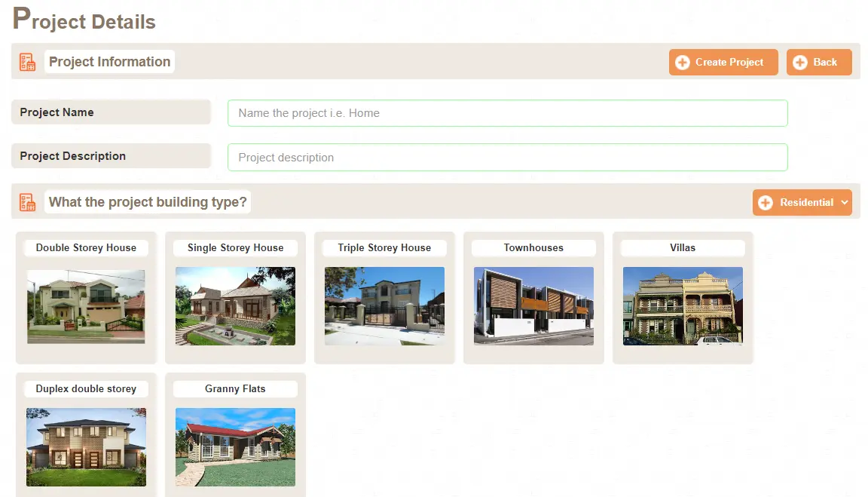Screen dimensions: 868x497
Task: Select the Villas photo
Action: pyautogui.click(x=683, y=306)
